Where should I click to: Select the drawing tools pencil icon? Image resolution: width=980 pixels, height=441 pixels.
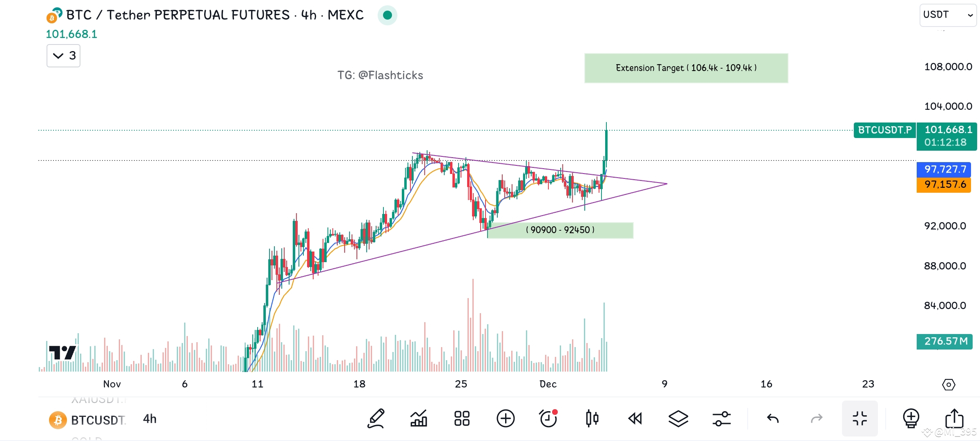[376, 419]
